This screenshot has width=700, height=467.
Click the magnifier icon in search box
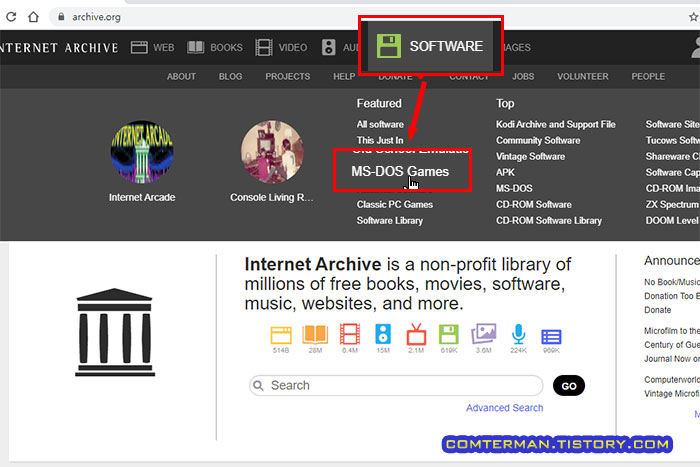click(x=258, y=385)
